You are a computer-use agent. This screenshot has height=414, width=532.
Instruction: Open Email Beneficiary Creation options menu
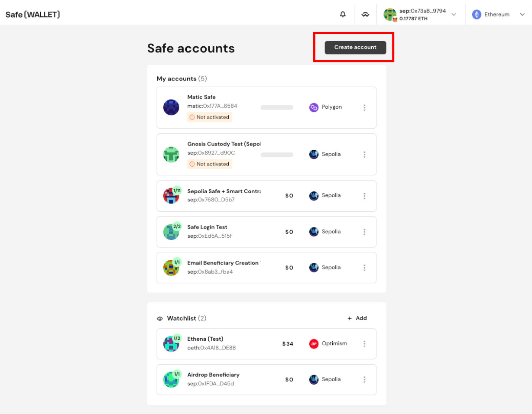point(364,268)
